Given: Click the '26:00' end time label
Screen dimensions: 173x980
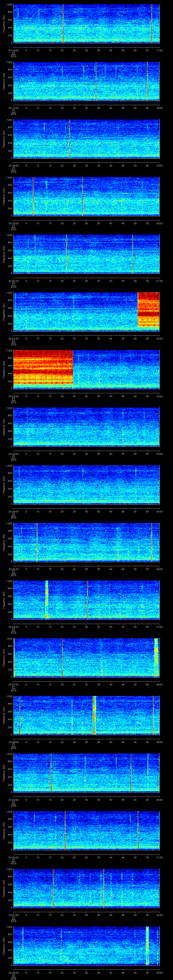Looking at the screenshot, I should click(159, 569).
